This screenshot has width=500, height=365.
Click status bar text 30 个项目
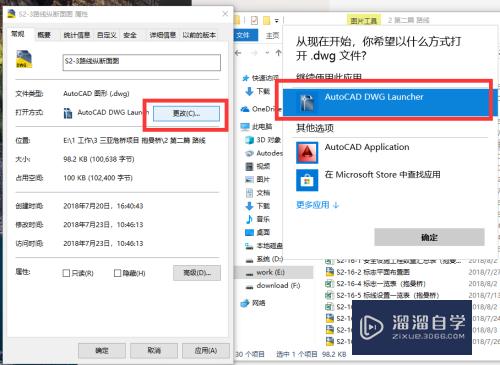250,354
